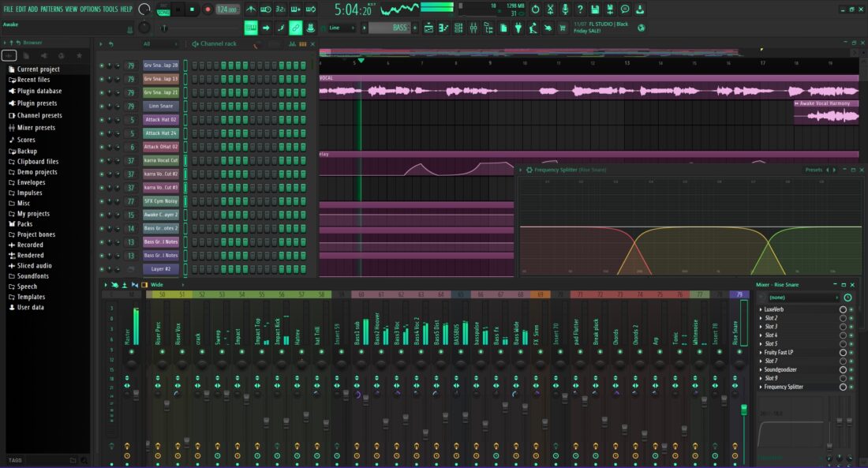Enable the LuxeVerb effect slot switch
Viewport: 868px width, 468px height.
pos(851,309)
